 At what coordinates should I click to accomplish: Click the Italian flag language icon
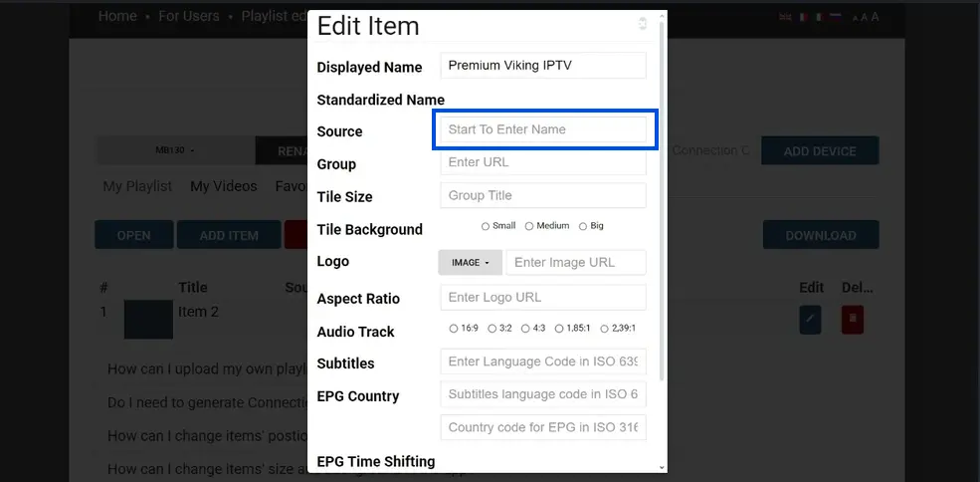pos(819,17)
